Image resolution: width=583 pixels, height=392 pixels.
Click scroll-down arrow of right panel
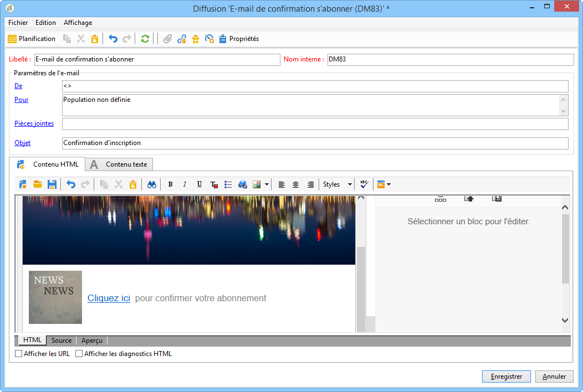pos(565,320)
